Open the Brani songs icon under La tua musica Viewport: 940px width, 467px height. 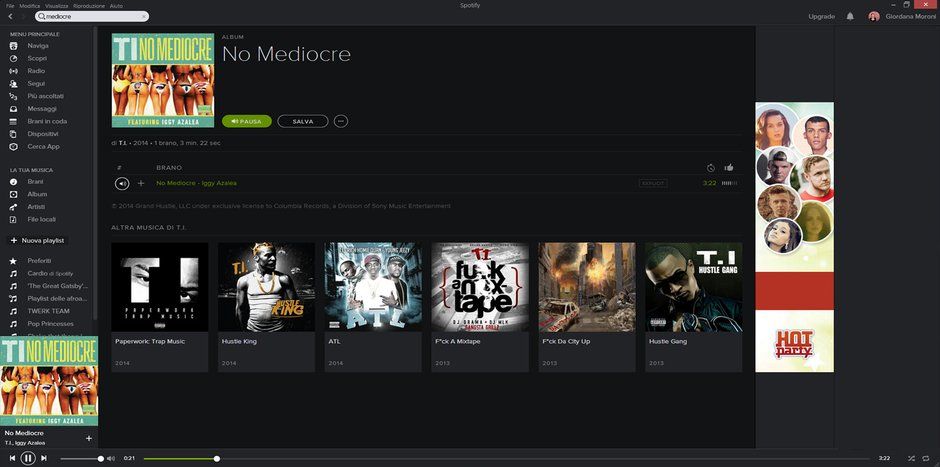(x=13, y=182)
